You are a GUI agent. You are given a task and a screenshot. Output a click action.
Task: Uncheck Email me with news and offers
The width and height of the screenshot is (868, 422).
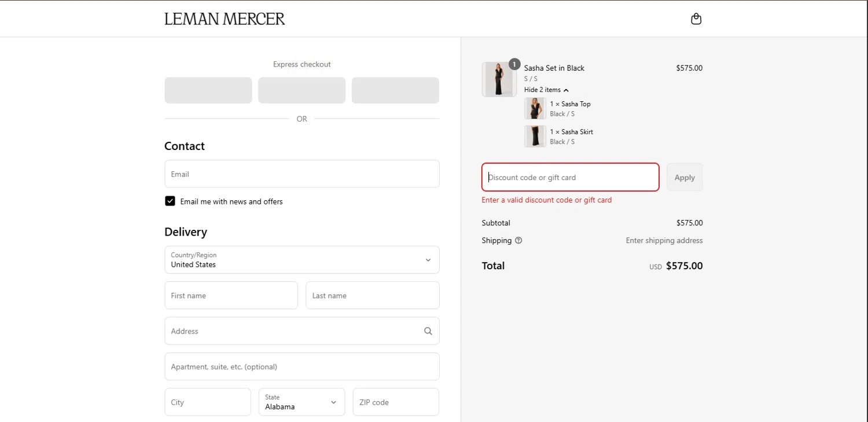[x=170, y=201]
